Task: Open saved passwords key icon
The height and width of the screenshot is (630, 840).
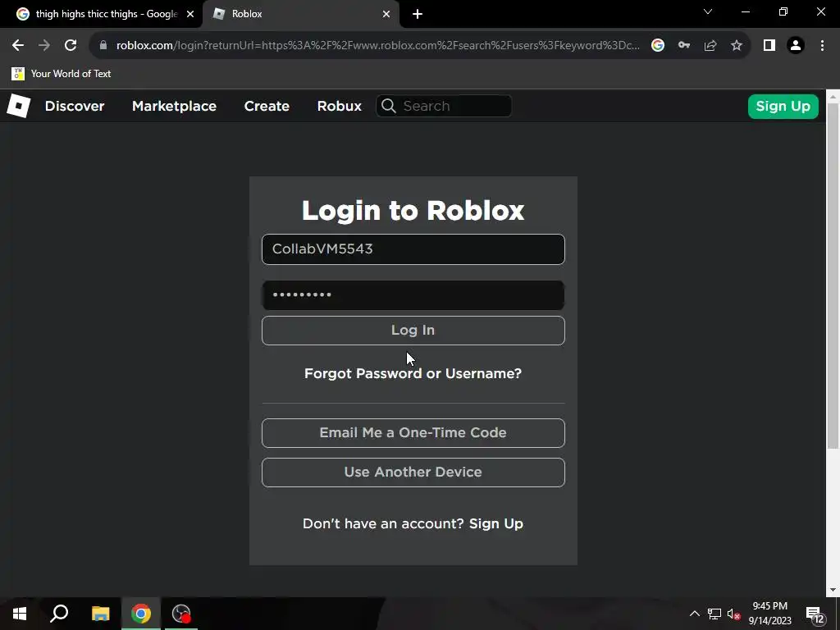Action: (683, 45)
